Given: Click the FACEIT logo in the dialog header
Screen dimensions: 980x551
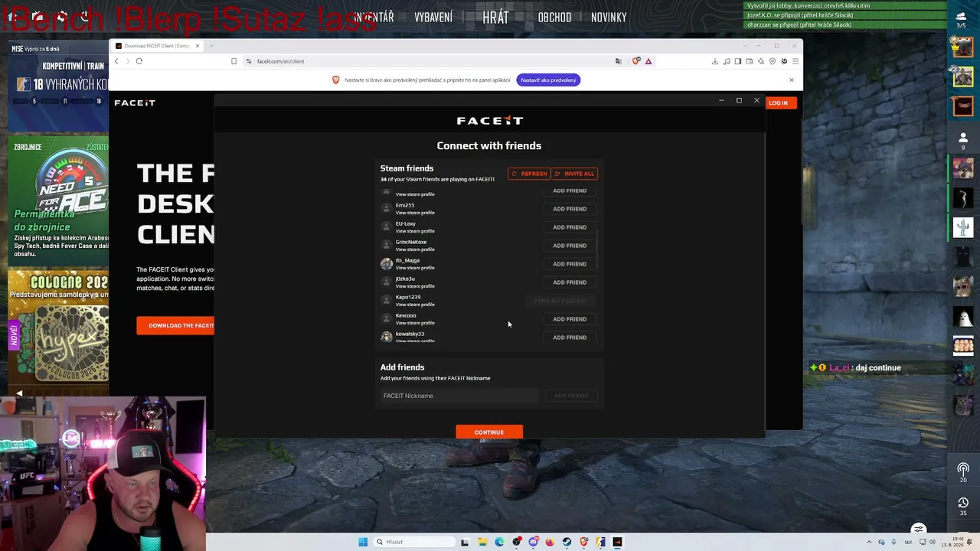Looking at the screenshot, I should (490, 120).
